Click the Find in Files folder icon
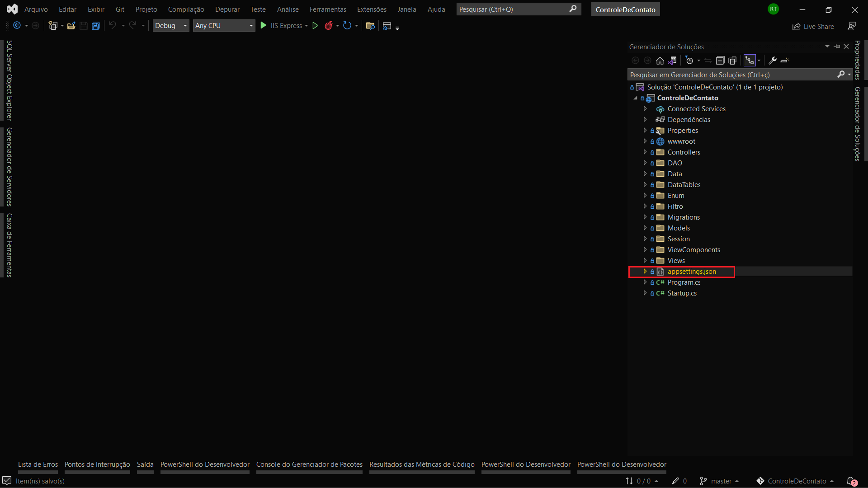This screenshot has width=868, height=488. [370, 26]
